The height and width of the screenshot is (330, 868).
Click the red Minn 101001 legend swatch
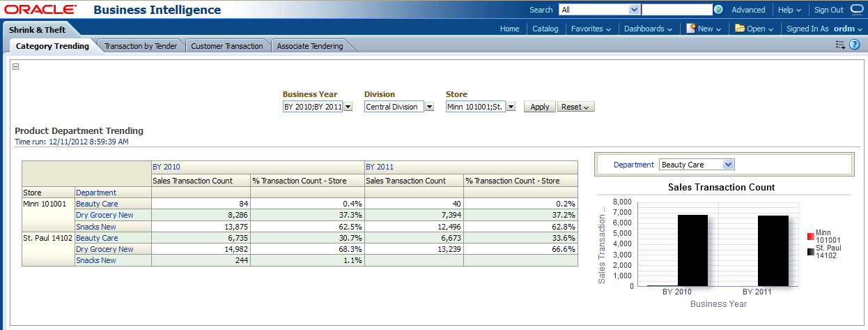[810, 236]
